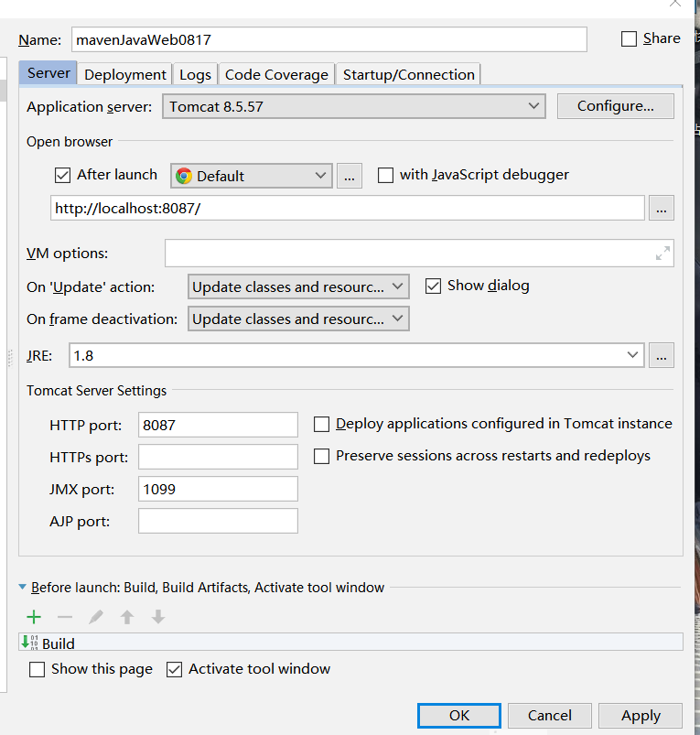Open the JRE 1.8 dropdown

point(357,355)
